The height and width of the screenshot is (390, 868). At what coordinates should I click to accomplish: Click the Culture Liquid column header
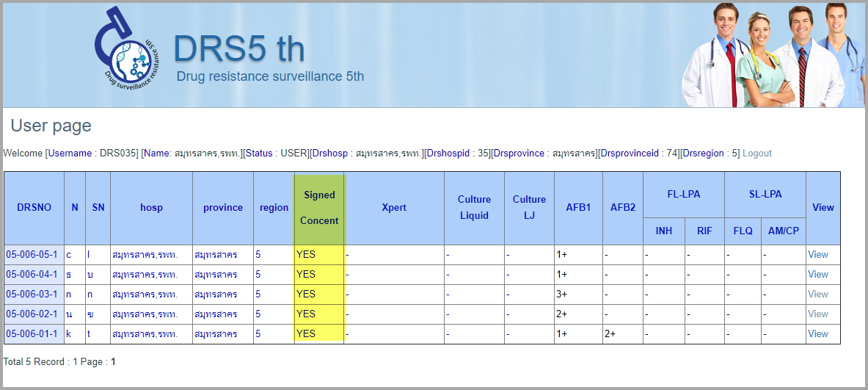(x=474, y=208)
